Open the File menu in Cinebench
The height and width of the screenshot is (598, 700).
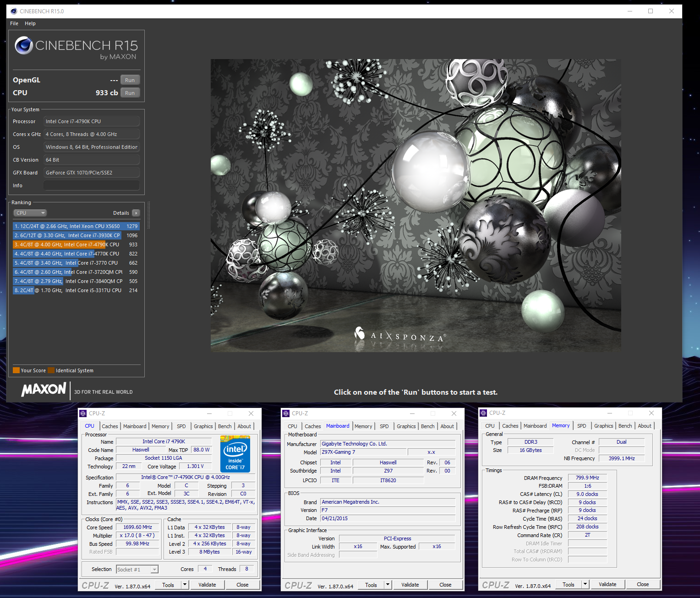(14, 23)
